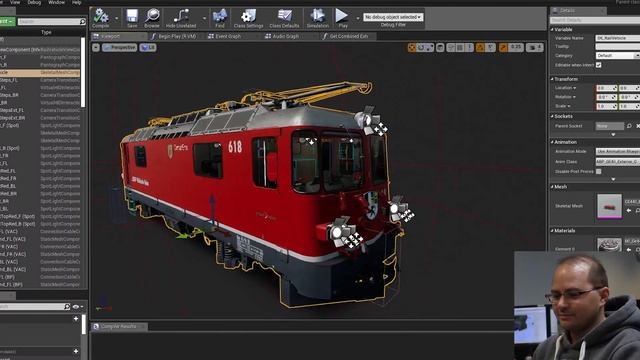Open the Play options dropdown arrow

(358, 18)
